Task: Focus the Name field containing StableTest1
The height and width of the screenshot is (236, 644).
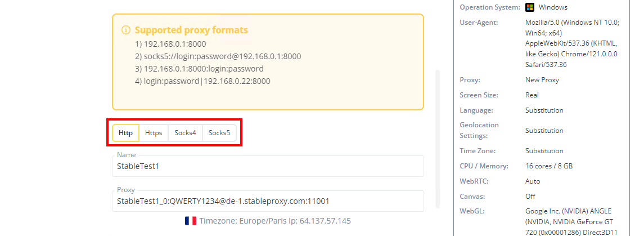Action: pyautogui.click(x=268, y=166)
